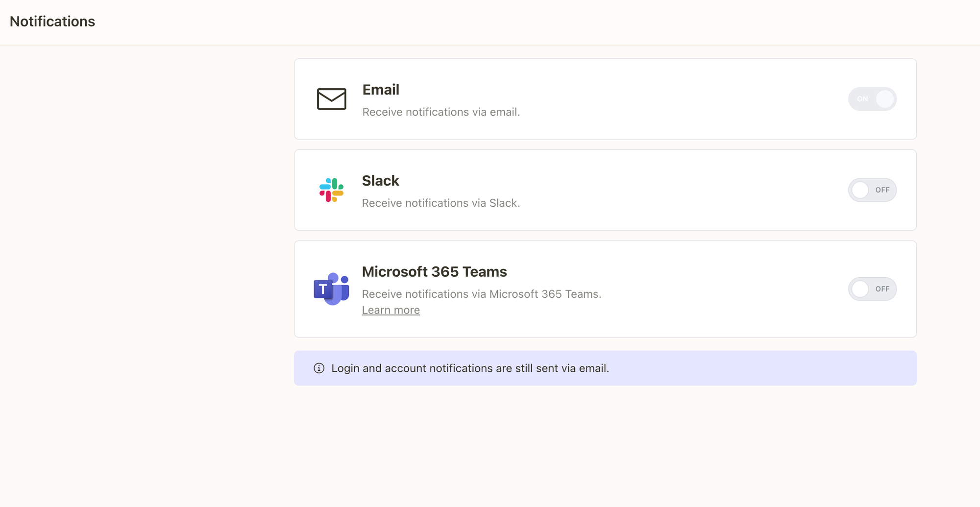Image resolution: width=980 pixels, height=507 pixels.
Task: Click the 'Receive notifications via email' description
Action: click(x=441, y=112)
